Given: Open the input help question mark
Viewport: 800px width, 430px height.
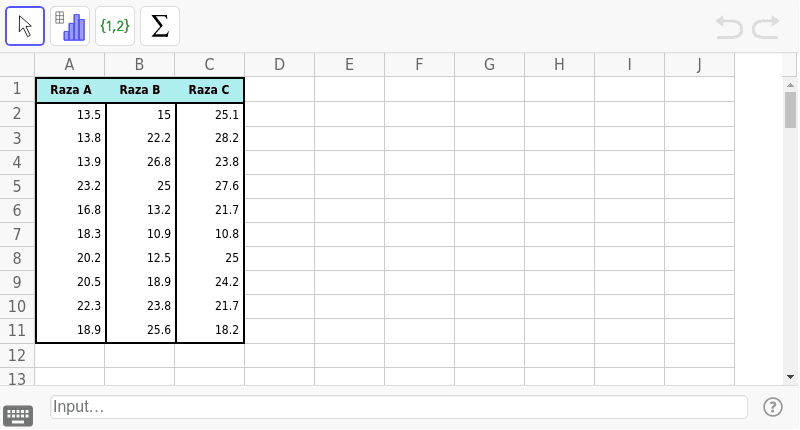Looking at the screenshot, I should click(x=773, y=407).
